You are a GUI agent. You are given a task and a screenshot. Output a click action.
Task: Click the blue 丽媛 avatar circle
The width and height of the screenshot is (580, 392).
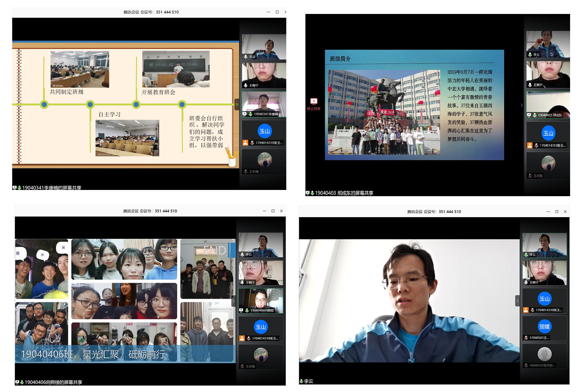pos(544,326)
